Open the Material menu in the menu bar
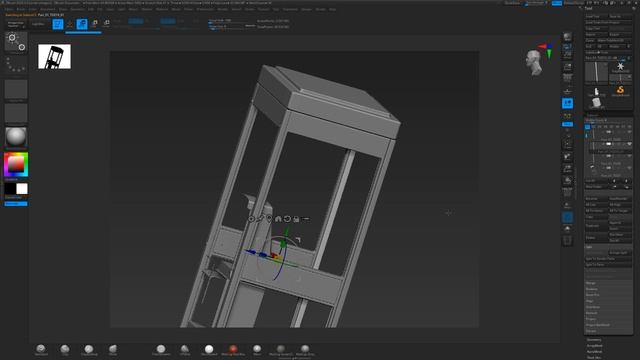The image size is (640, 360). 162,9
